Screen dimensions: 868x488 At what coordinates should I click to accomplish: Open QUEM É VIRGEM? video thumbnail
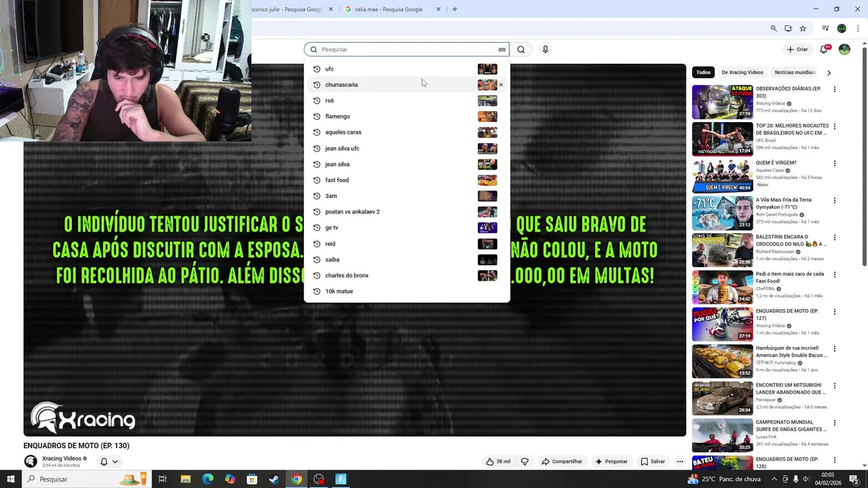722,176
